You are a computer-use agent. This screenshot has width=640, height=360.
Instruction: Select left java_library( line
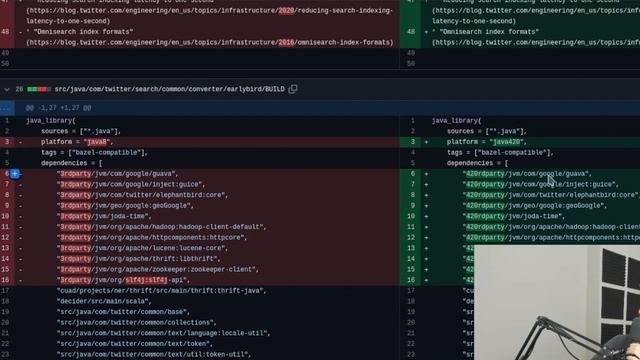click(x=51, y=121)
